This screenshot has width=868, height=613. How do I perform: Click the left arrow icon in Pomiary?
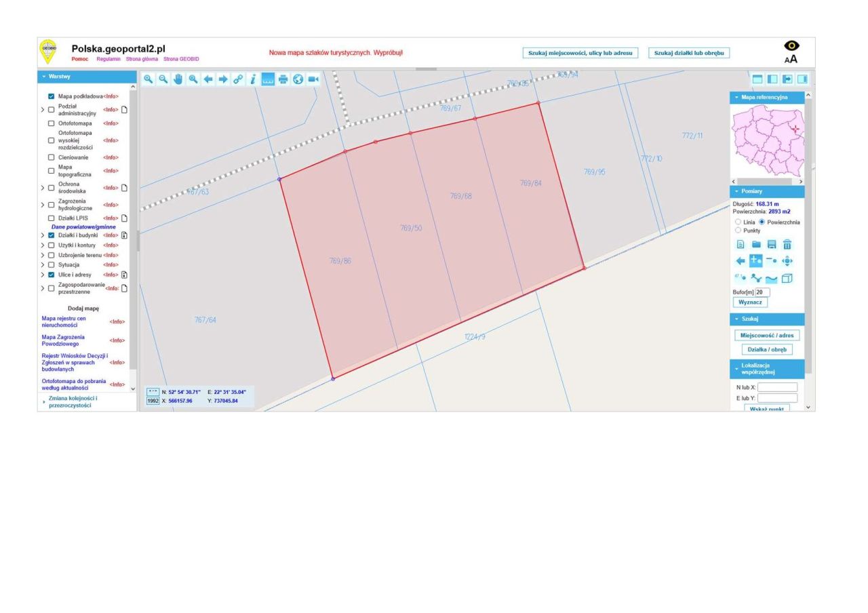pyautogui.click(x=741, y=261)
